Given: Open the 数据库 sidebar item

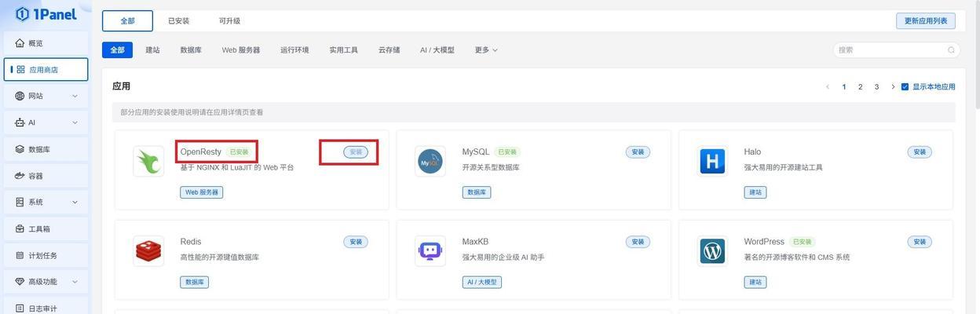Looking at the screenshot, I should (46, 149).
